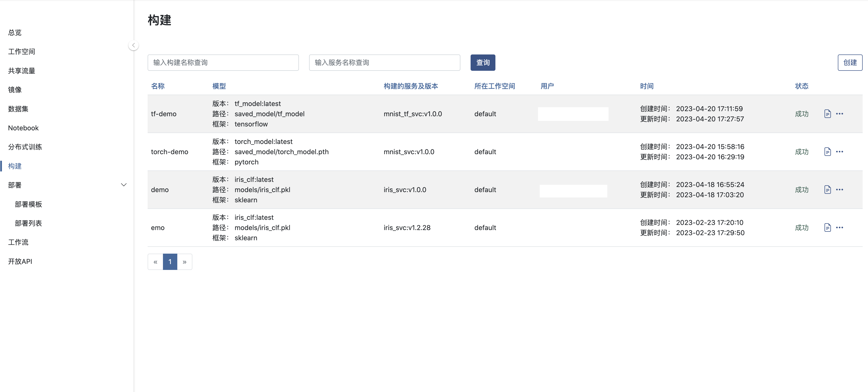Image resolution: width=868 pixels, height=392 pixels.
Task: Click the 创建 create button
Action: click(850, 62)
